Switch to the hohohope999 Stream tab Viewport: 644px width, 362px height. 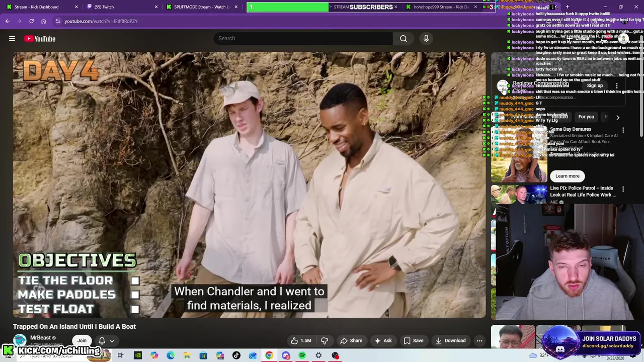[441, 7]
